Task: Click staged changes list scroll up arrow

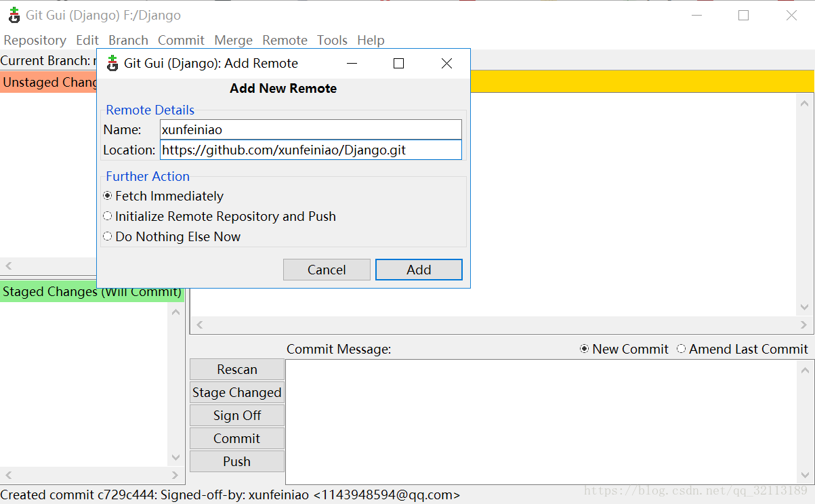Action: coord(176,312)
